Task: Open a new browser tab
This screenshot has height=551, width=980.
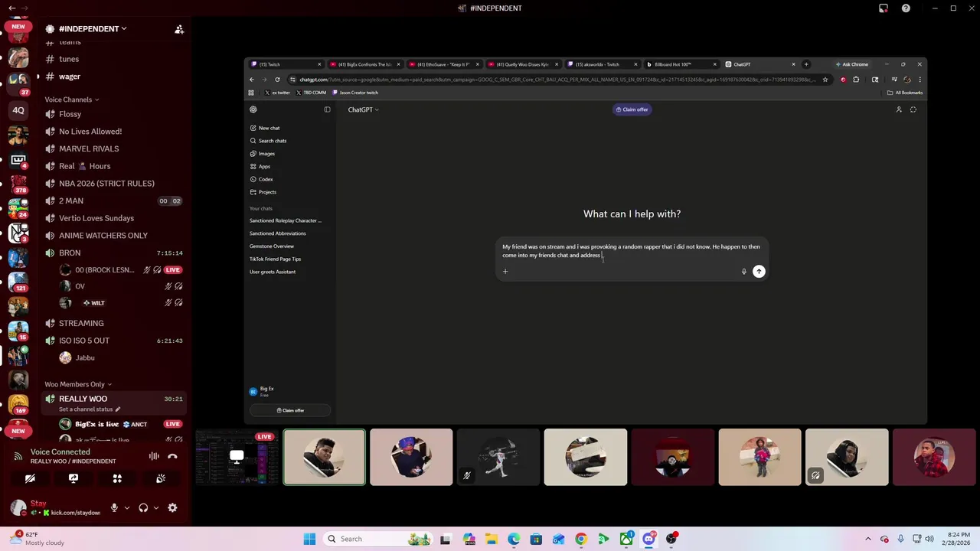Action: (x=806, y=64)
